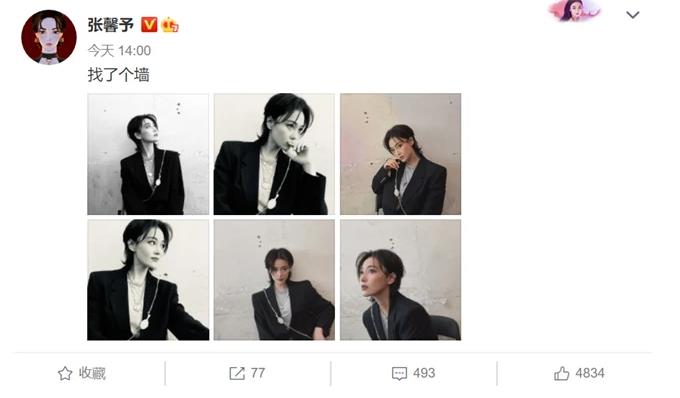Open comments via speech bubble icon
680x398 pixels.
[x=399, y=373]
